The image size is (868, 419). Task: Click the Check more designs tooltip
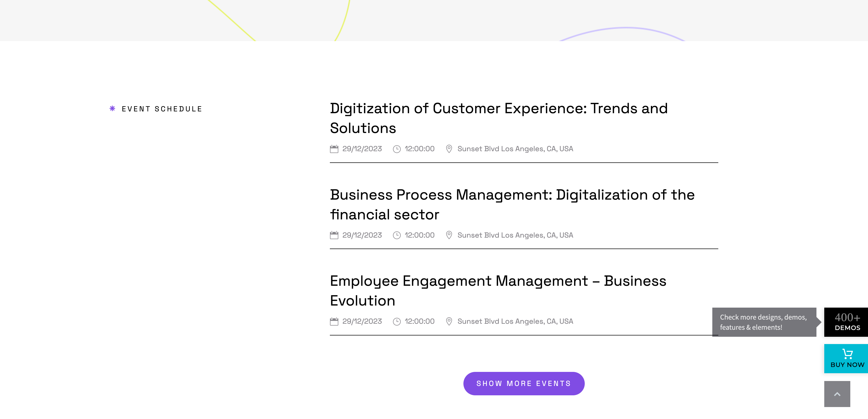764,322
